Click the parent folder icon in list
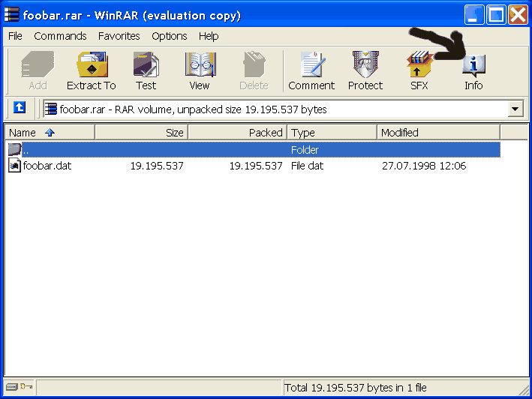The image size is (532, 399). tap(14, 149)
